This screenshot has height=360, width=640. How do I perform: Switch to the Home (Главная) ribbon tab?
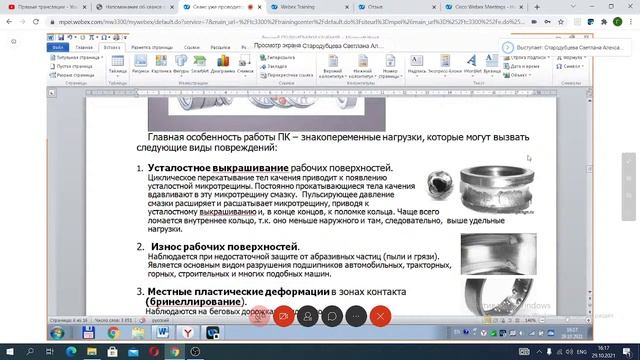[x=84, y=47]
